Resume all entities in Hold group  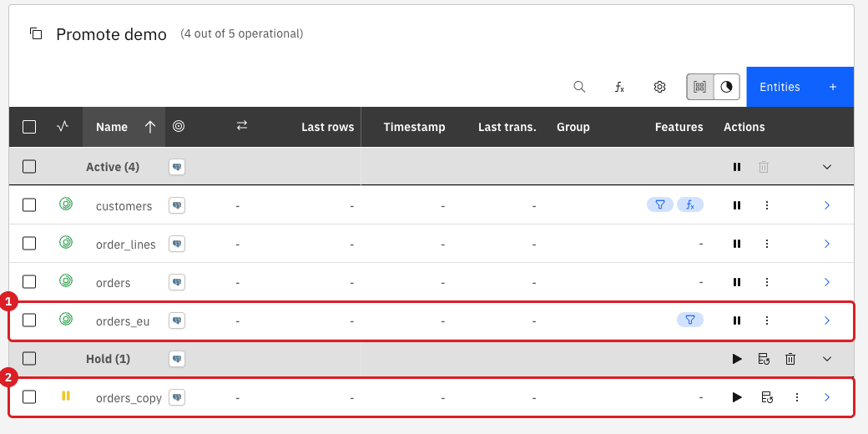[x=737, y=359]
